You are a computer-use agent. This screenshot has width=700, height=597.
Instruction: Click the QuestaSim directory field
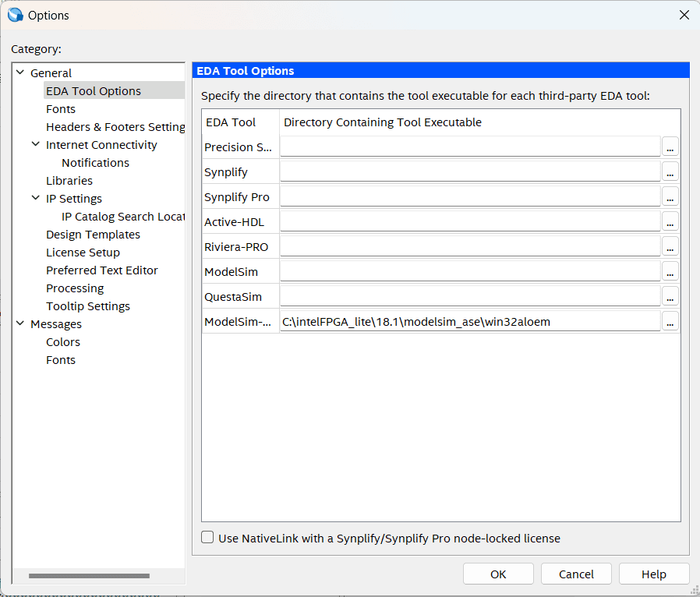tap(470, 297)
